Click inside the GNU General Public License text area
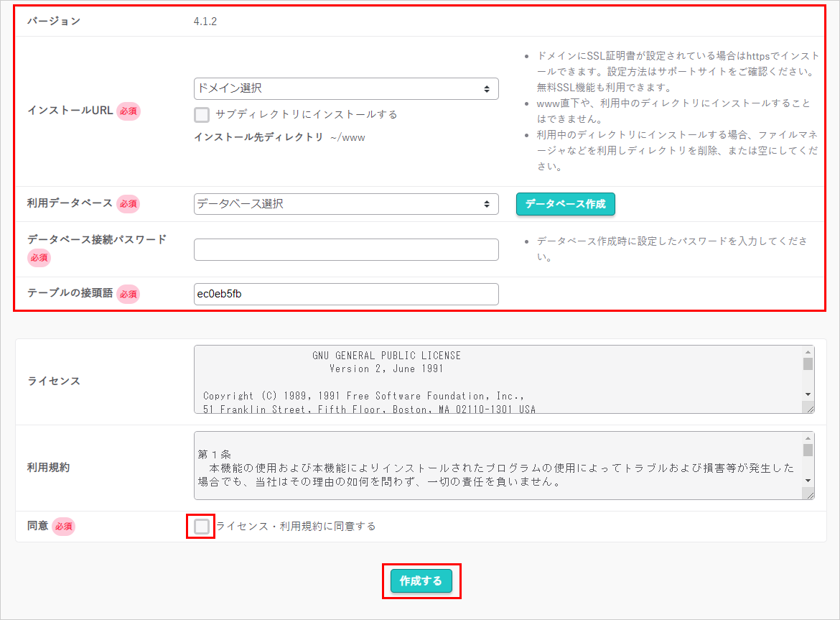840x620 pixels. click(x=495, y=379)
